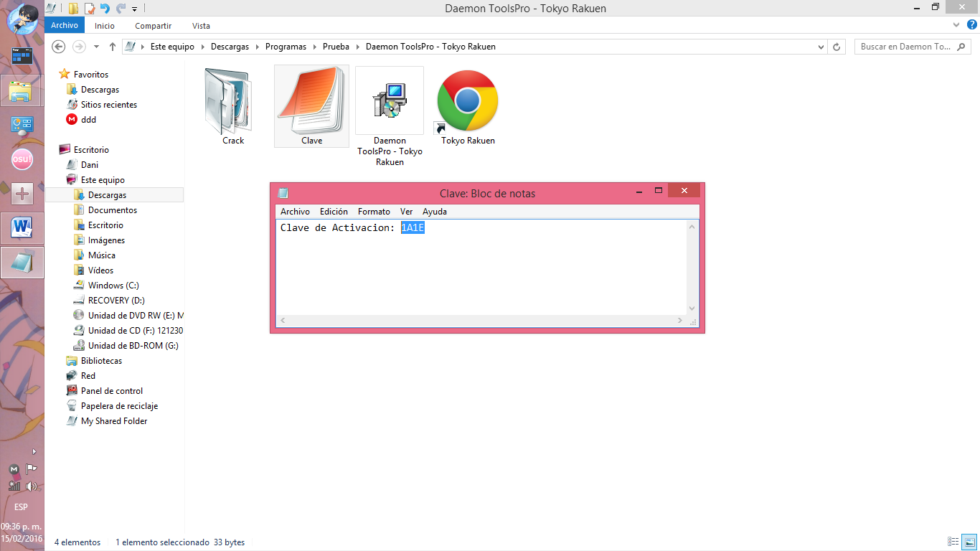This screenshot has width=980, height=551.
Task: Open Música in the navigation pane
Action: [x=101, y=255]
